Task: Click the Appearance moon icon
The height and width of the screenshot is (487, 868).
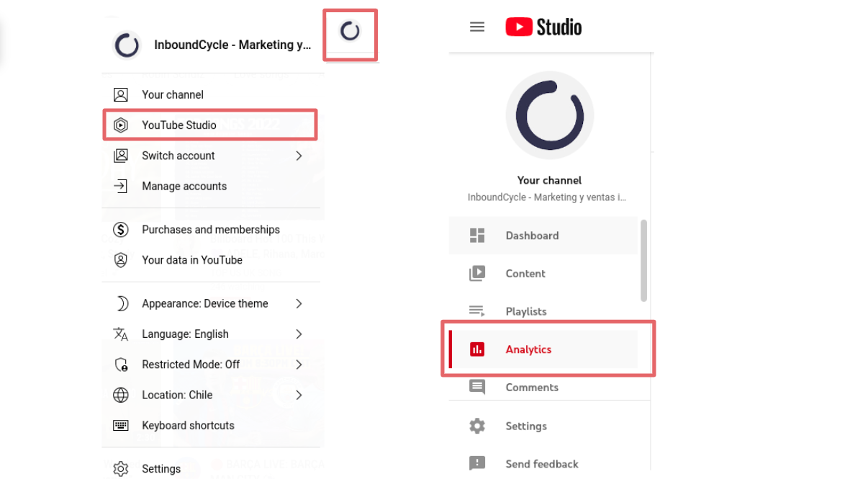Action: coord(121,303)
